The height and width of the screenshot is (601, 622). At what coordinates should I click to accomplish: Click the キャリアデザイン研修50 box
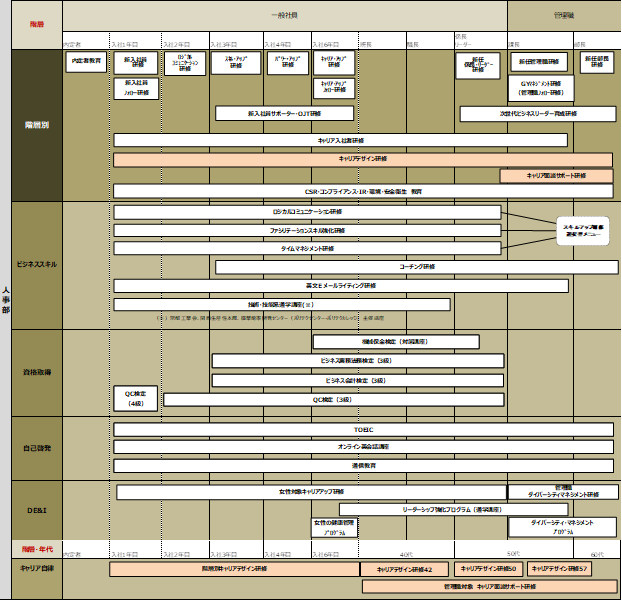(x=488, y=569)
